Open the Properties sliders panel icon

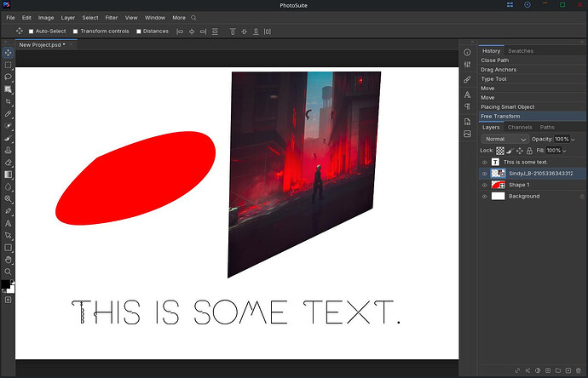[467, 65]
